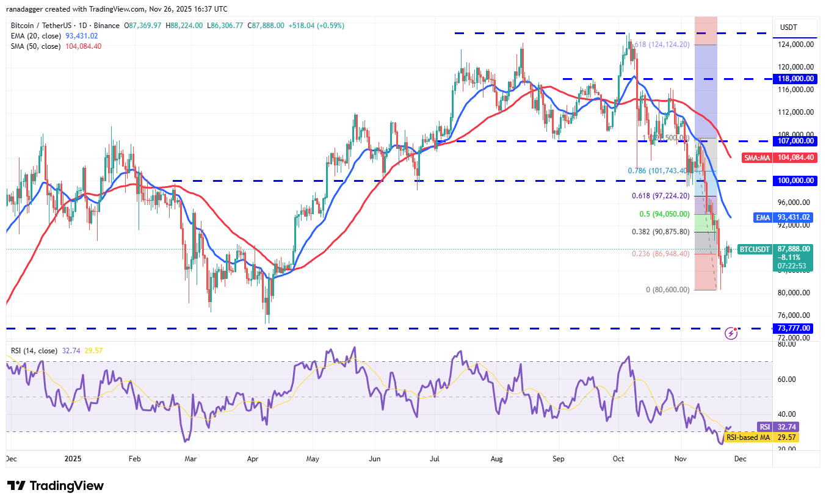
Task: Toggle the EMA (20, close) indicator in legend
Action: click(x=37, y=36)
